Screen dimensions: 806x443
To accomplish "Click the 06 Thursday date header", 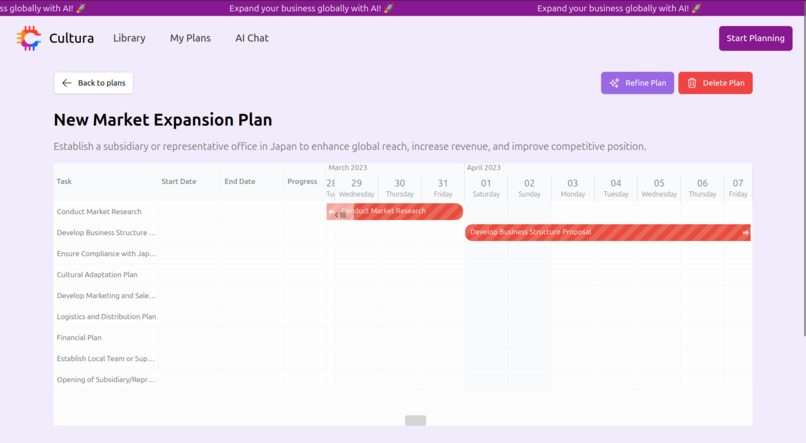I will (x=702, y=188).
